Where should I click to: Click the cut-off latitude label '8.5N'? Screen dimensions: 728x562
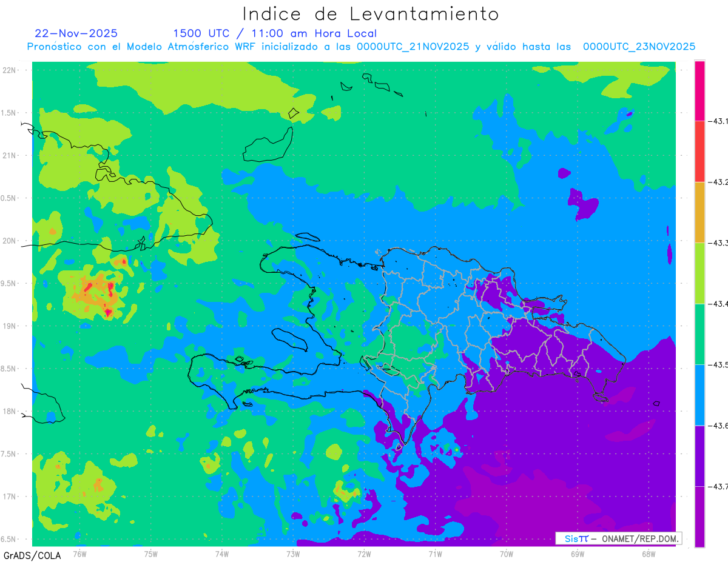pos(9,369)
